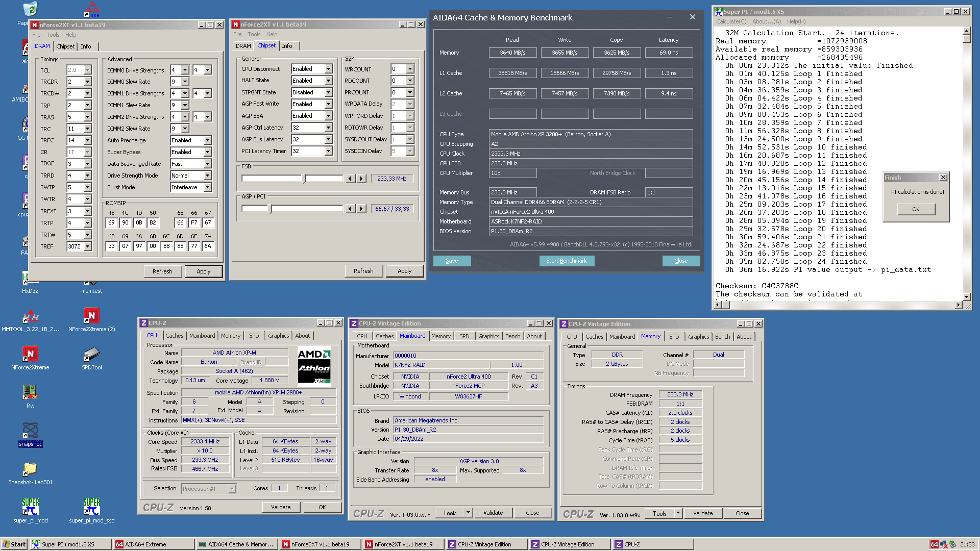980x551 pixels.
Task: Open the PCI Latency Timer dropdown
Action: [328, 151]
